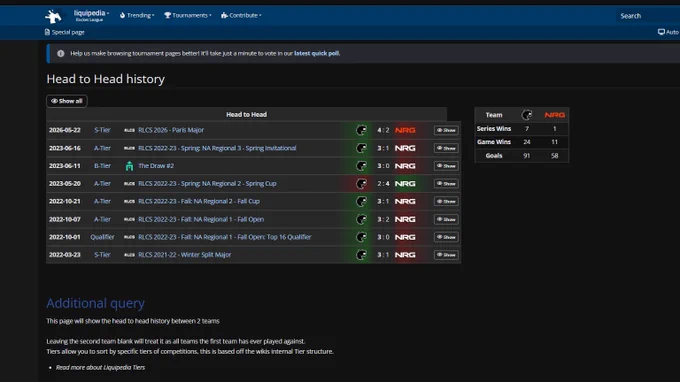
Task: Click first team logo in Winter Split Major row
Action: pos(361,255)
